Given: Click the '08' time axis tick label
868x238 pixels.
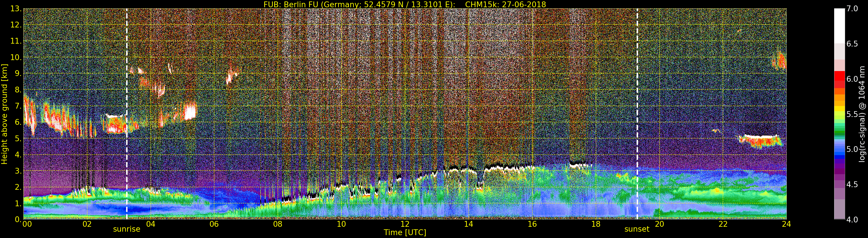Looking at the screenshot, I should (x=278, y=224).
